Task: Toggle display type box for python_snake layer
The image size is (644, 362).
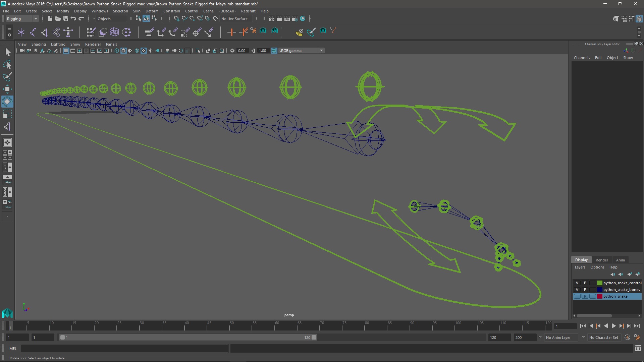Action: click(593, 296)
